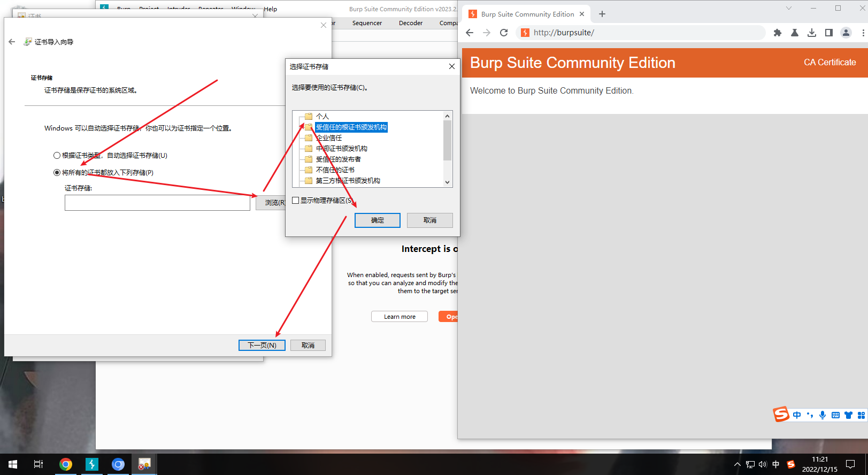
Task: Open network status in system tray
Action: pyautogui.click(x=750, y=464)
